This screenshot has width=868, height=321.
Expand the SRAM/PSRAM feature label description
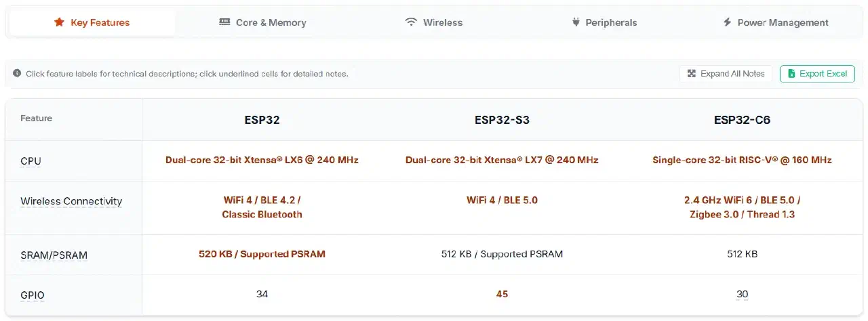[x=54, y=255]
